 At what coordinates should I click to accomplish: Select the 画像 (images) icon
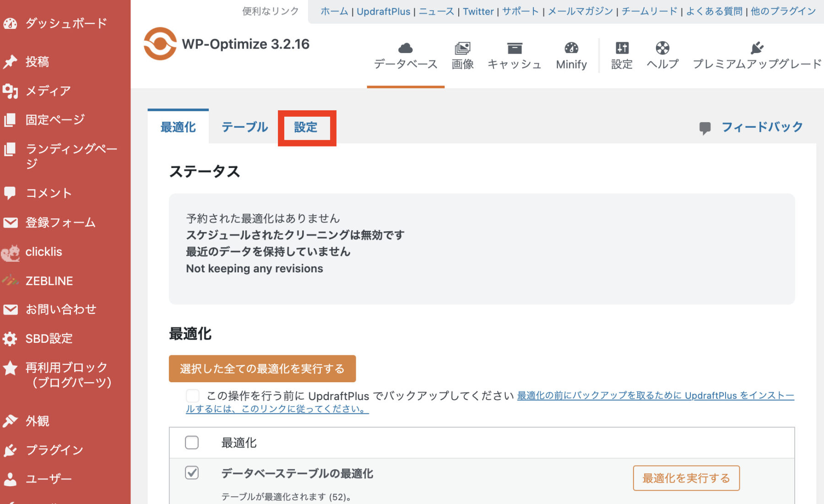pyautogui.click(x=463, y=48)
